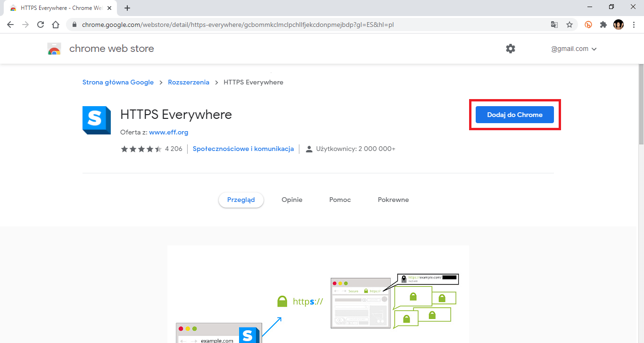644x343 pixels.
Task: Switch to the Pokrewne tab
Action: (393, 200)
